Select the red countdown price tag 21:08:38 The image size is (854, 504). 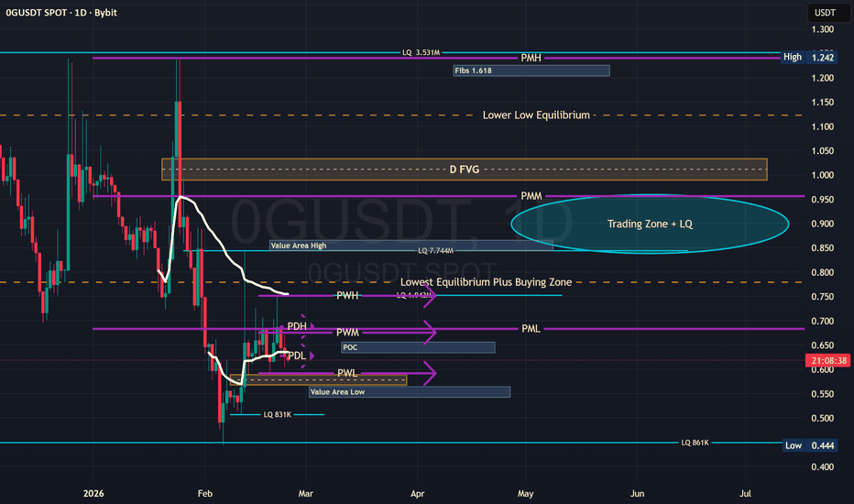[827, 360]
